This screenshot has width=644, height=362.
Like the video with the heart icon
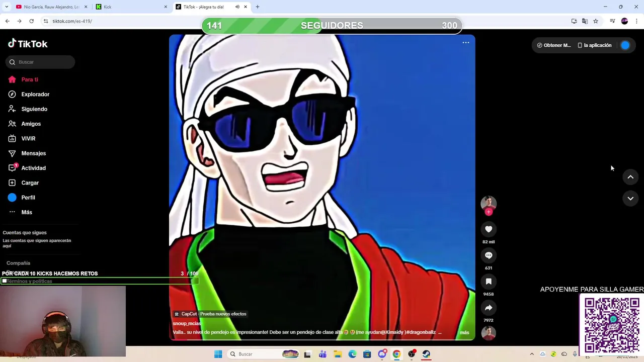(x=489, y=229)
